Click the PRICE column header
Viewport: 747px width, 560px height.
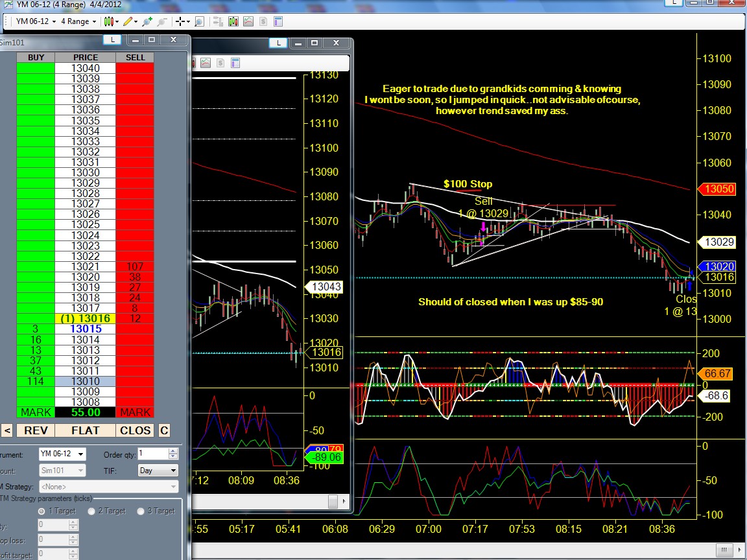(86, 57)
